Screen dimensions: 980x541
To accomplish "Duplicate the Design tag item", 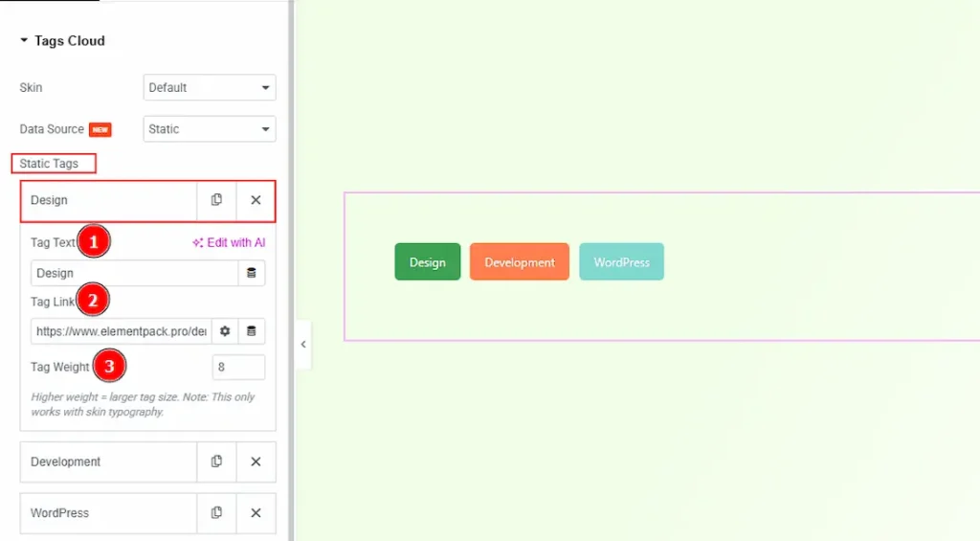I will click(216, 200).
